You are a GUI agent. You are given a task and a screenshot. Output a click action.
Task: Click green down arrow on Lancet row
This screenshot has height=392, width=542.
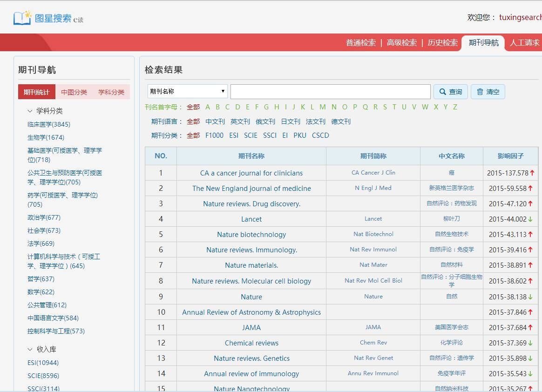pyautogui.click(x=530, y=219)
